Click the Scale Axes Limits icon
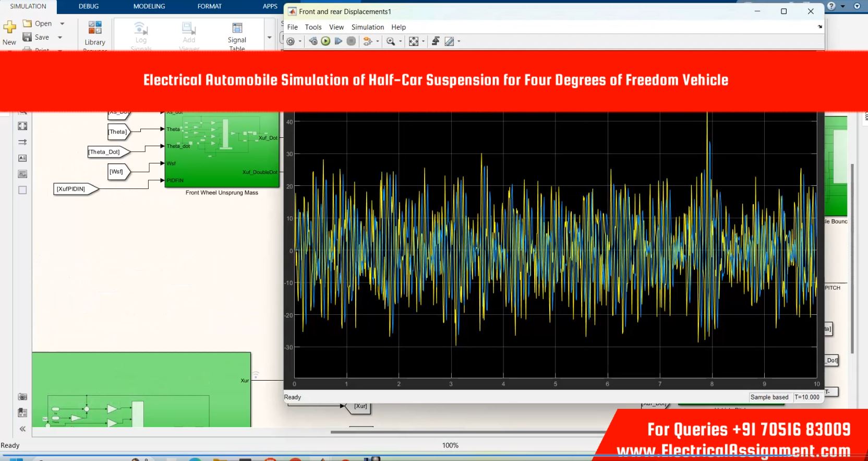868x461 pixels. pos(413,41)
